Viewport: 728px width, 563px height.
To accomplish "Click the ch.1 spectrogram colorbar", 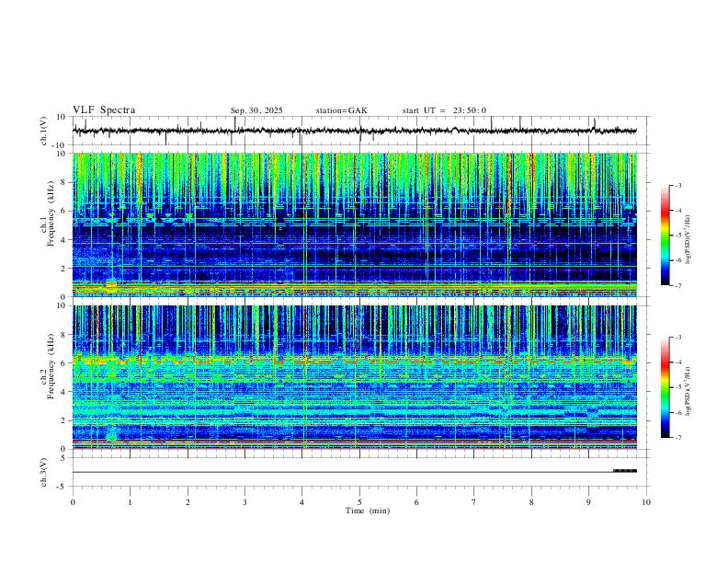I will pyautogui.click(x=665, y=235).
